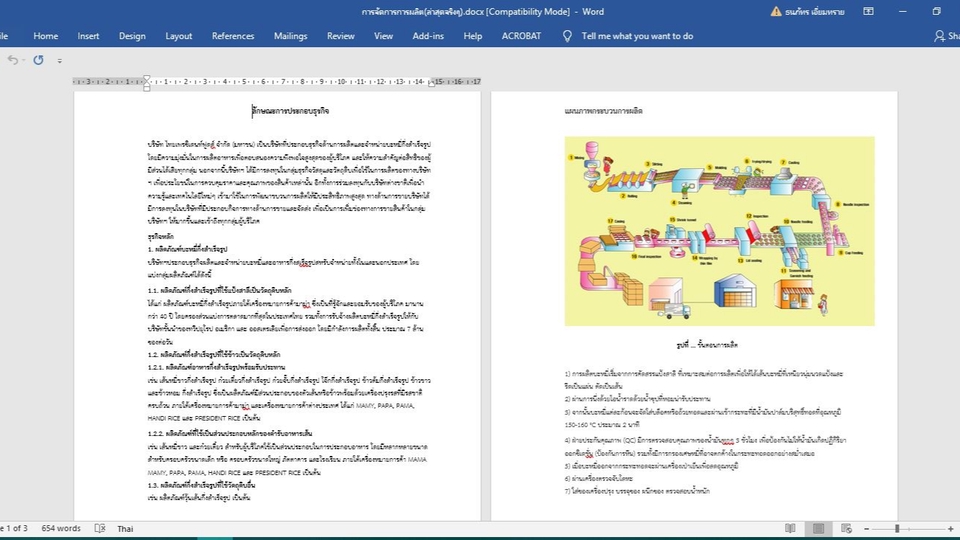Click the account warning triangle icon
The image size is (960, 540).
click(x=776, y=12)
